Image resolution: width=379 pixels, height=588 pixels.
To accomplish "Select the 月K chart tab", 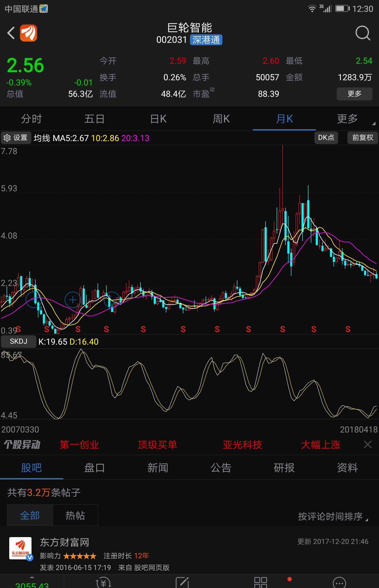I will point(284,119).
